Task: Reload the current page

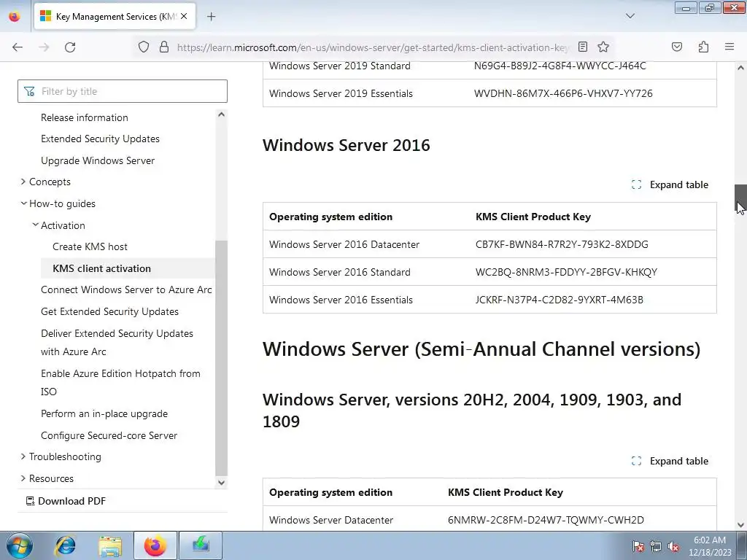Action: (70, 47)
